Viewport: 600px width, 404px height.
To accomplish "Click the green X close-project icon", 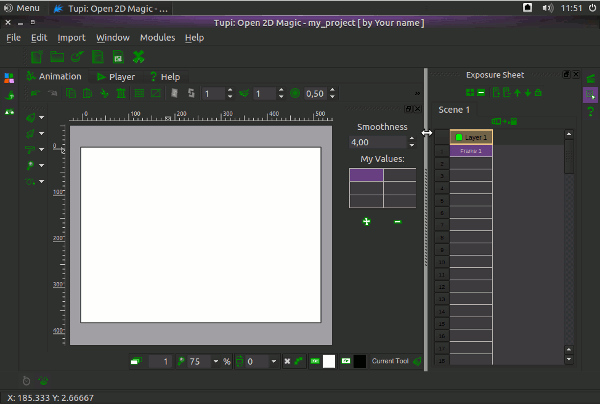I will (x=139, y=57).
